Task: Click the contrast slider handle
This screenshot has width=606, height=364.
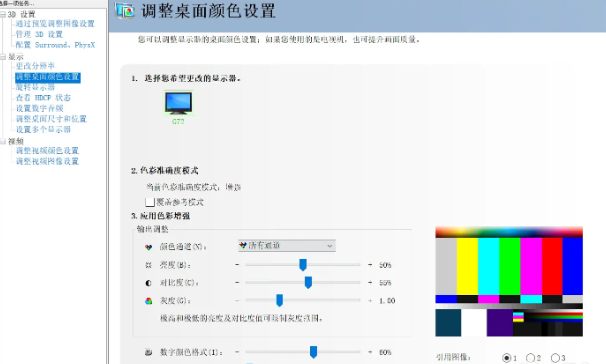Action: pyautogui.click(x=308, y=282)
